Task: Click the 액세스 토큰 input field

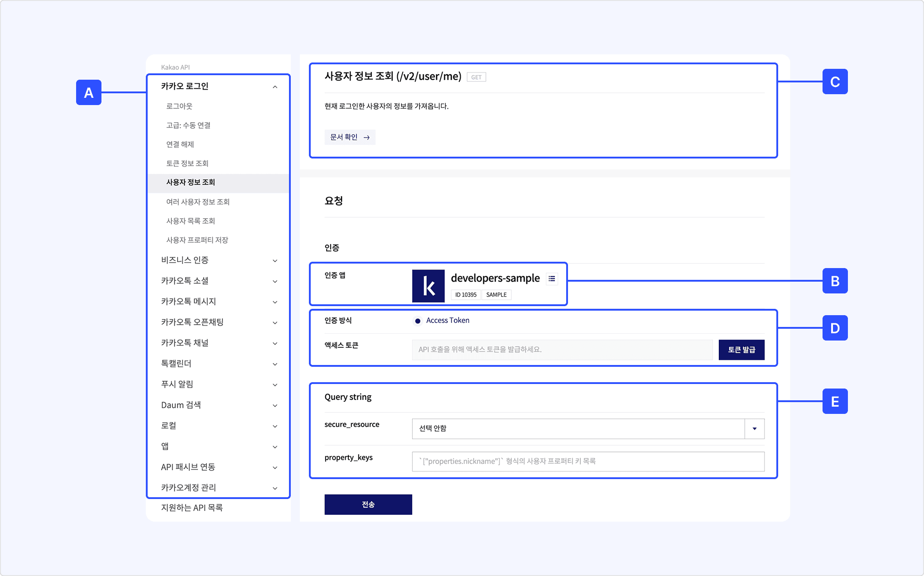Action: pos(562,350)
